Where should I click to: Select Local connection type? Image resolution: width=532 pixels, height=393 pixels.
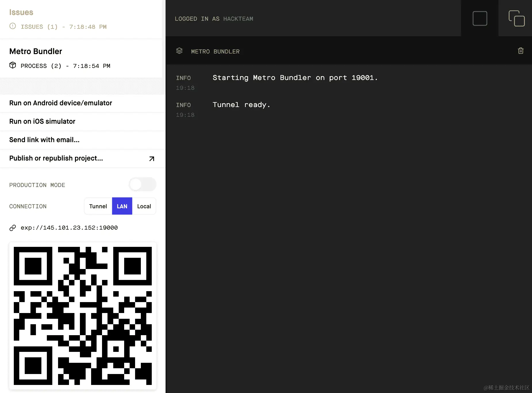click(144, 206)
